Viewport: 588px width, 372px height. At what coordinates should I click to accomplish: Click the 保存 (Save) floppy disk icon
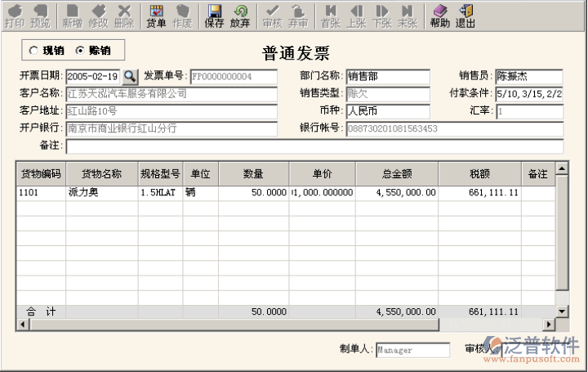pos(214,16)
